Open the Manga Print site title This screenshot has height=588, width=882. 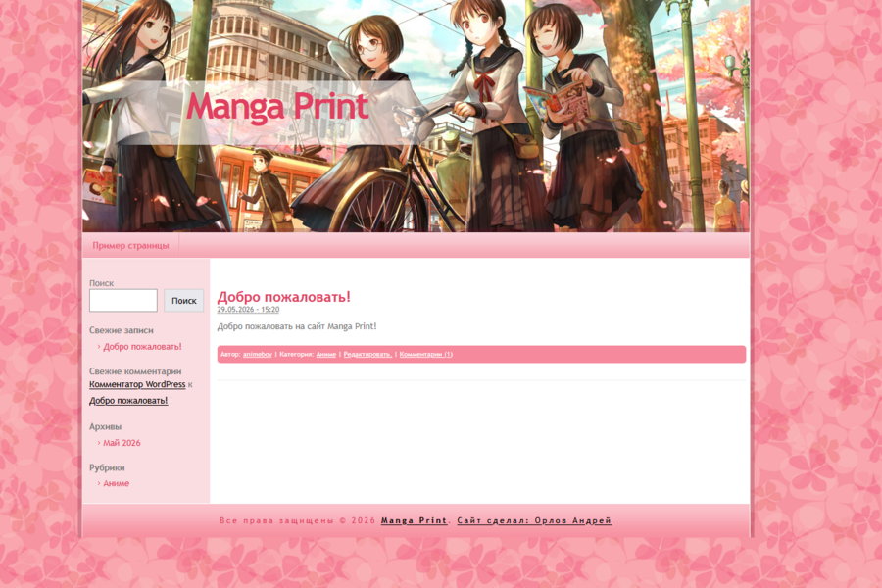pos(277,107)
